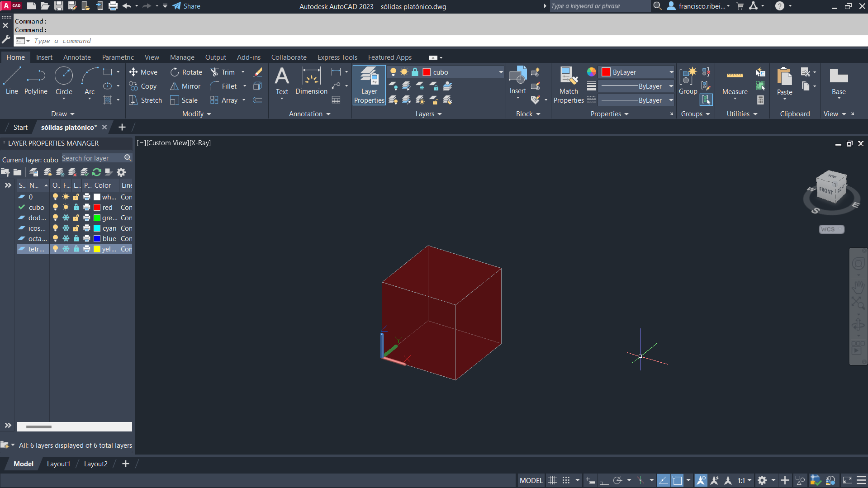Refresh the layer list
The width and height of the screenshot is (868, 488).
(97, 172)
